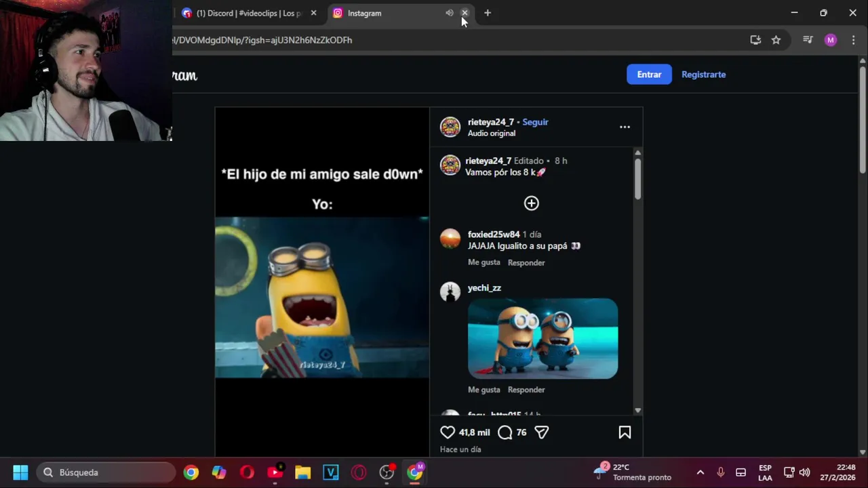
Task: Click comments scrollbar down arrow
Action: tap(637, 411)
